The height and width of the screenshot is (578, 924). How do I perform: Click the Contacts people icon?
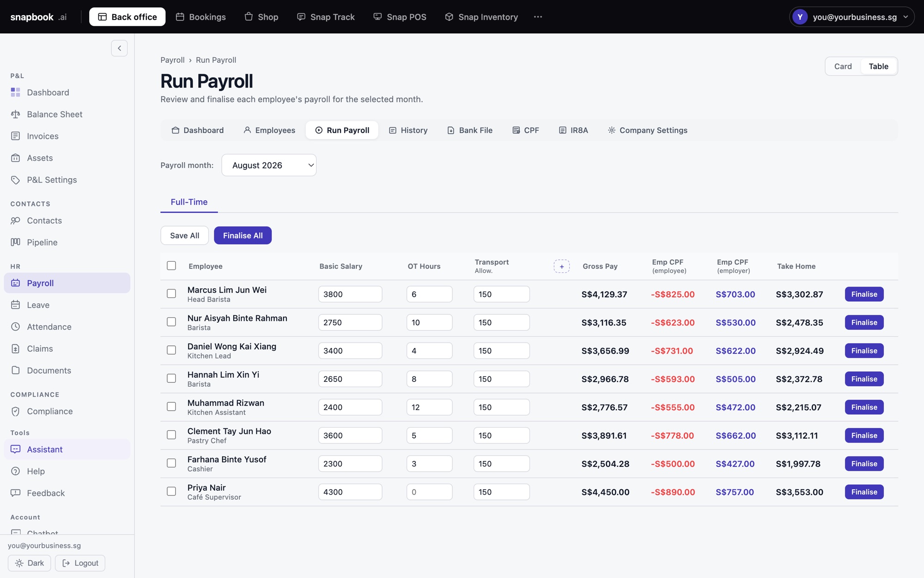(16, 221)
